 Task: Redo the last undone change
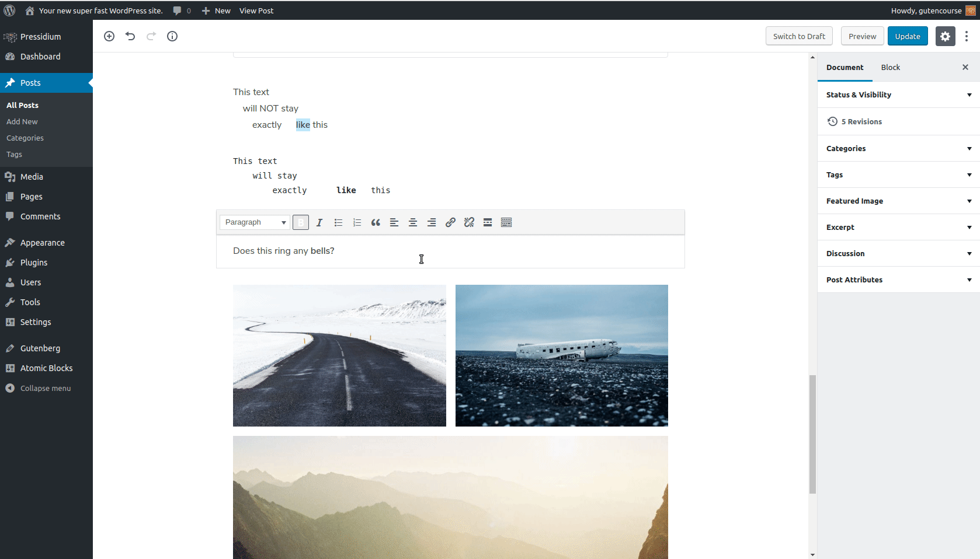tap(151, 36)
